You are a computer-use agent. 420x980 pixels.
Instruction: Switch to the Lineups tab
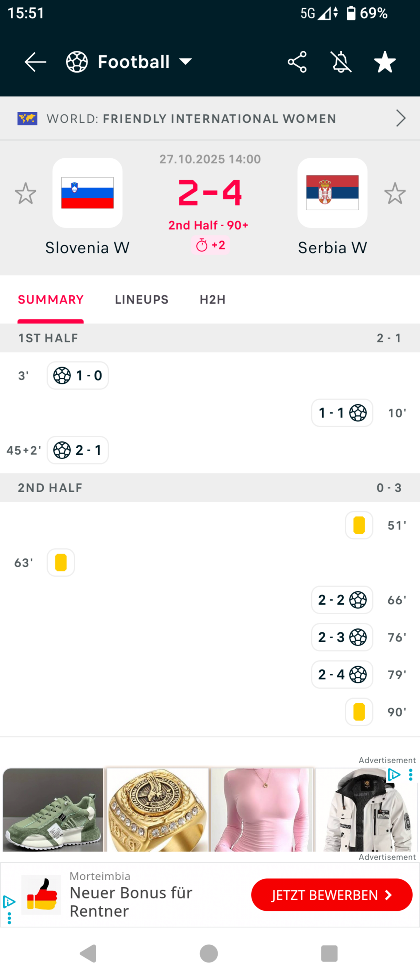pyautogui.click(x=141, y=300)
